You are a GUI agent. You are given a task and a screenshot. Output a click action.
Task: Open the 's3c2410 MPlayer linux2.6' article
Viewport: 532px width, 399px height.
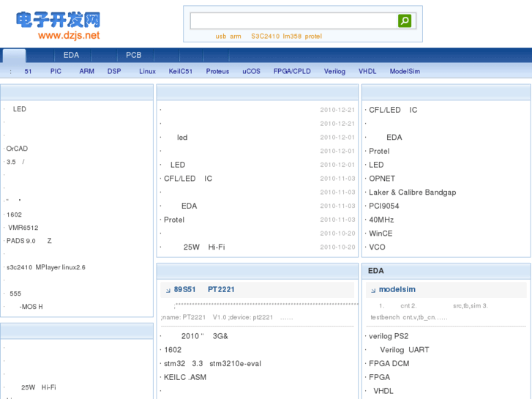[46, 267]
